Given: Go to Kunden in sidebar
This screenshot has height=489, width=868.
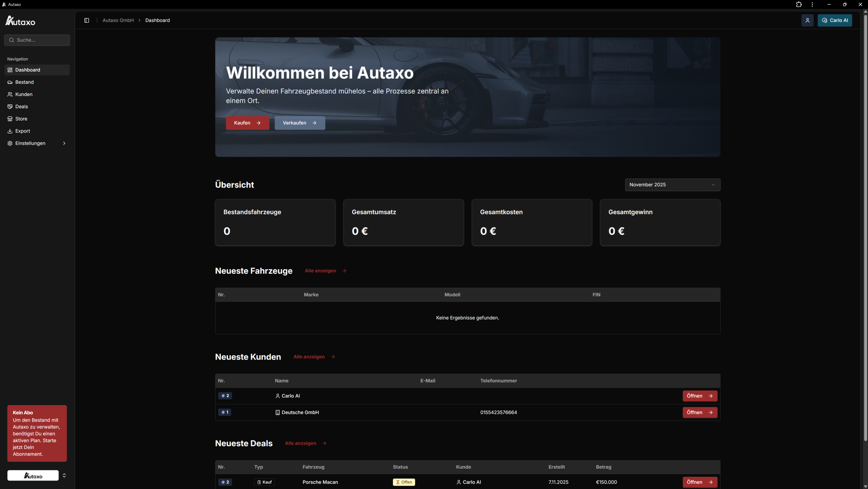Looking at the screenshot, I should point(24,94).
